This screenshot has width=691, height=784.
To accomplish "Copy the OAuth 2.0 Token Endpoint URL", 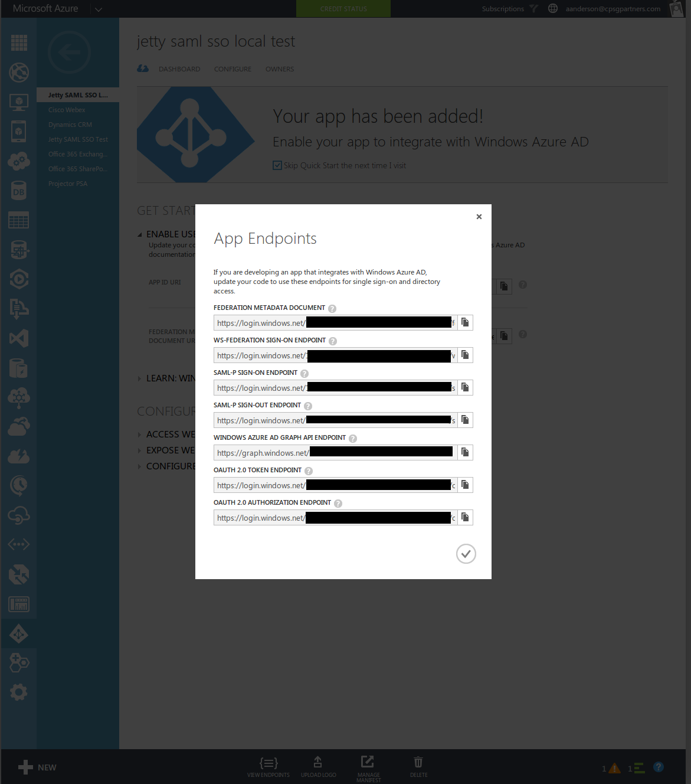I will (x=465, y=485).
